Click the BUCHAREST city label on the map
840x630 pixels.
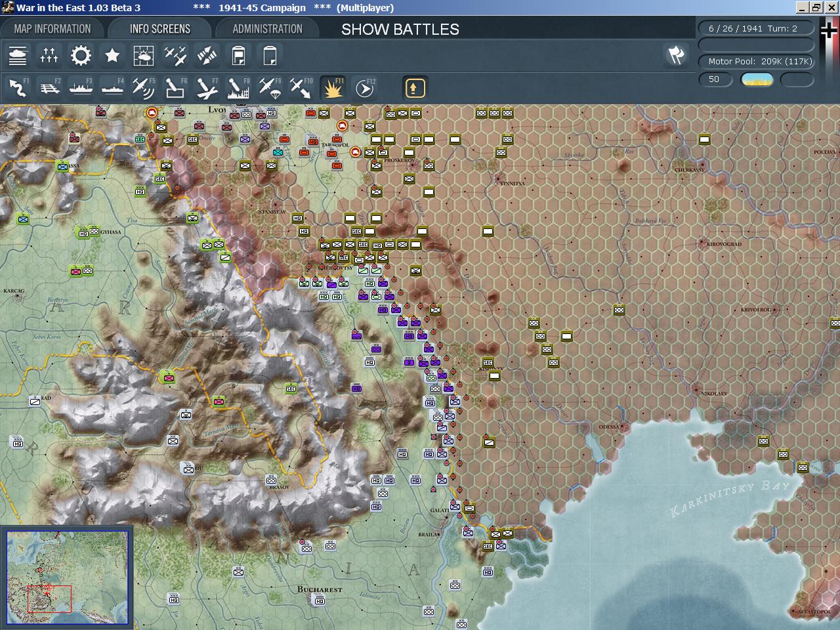click(x=320, y=589)
